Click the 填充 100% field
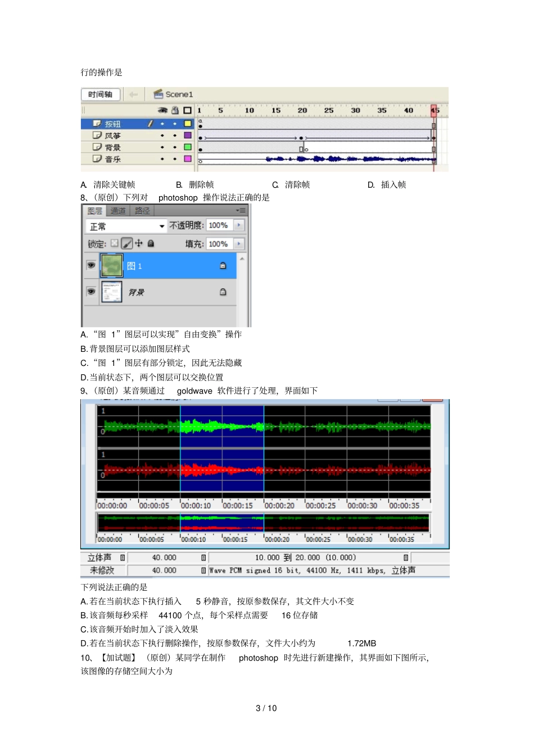Image resolution: width=534 pixels, height=756 pixels. tap(219, 244)
